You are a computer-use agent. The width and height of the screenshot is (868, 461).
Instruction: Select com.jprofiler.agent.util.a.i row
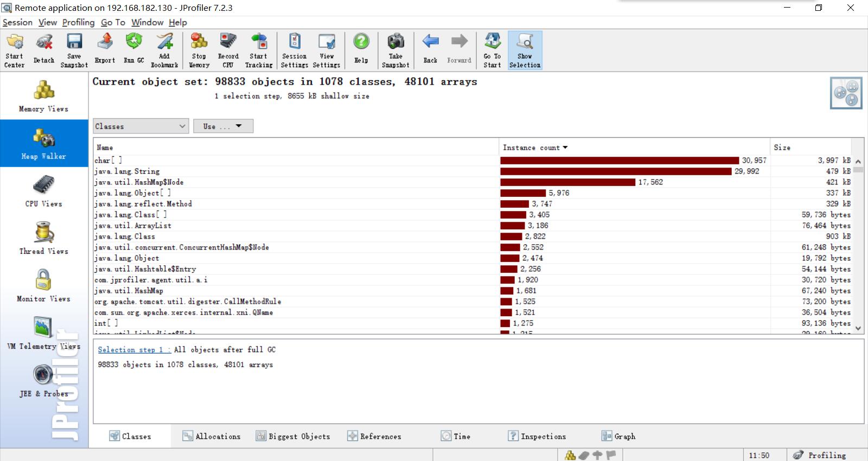(472, 279)
